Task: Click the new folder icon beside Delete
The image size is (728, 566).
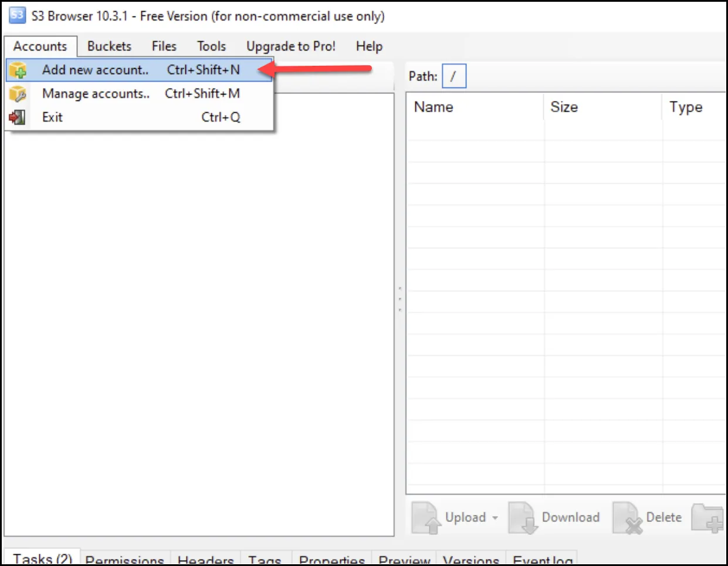Action: (708, 517)
